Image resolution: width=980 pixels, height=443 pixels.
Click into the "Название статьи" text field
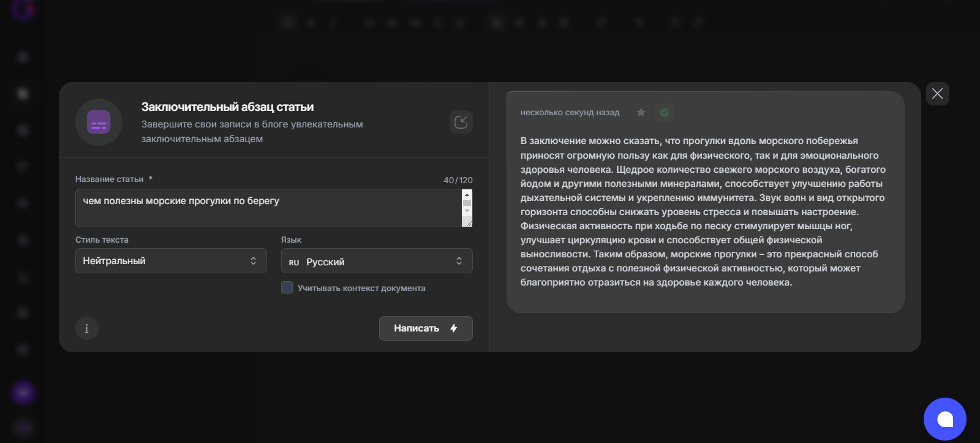point(268,208)
